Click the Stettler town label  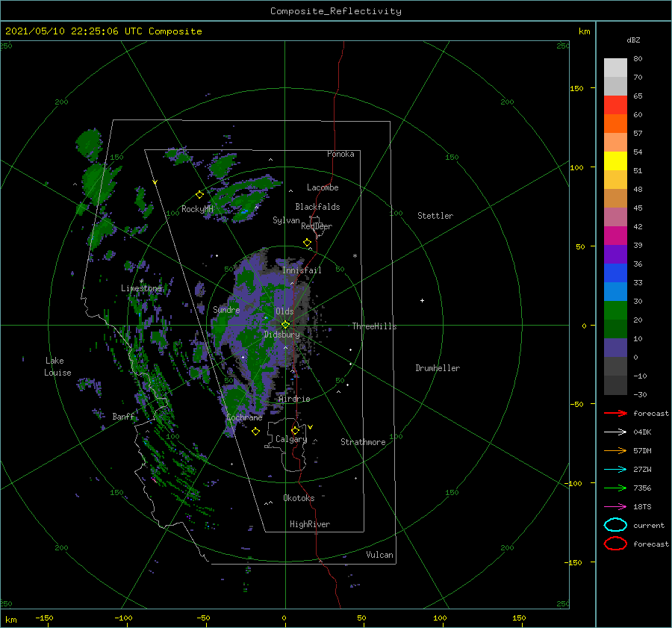point(435,216)
